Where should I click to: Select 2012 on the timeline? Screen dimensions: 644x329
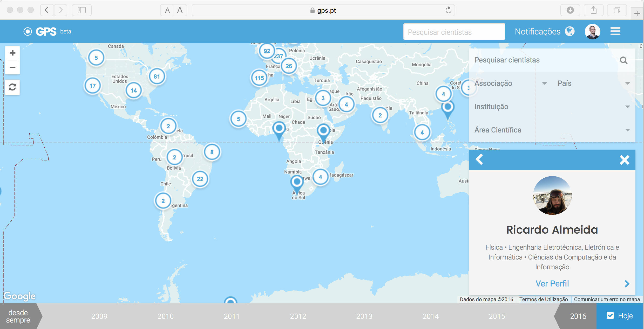[x=298, y=316]
